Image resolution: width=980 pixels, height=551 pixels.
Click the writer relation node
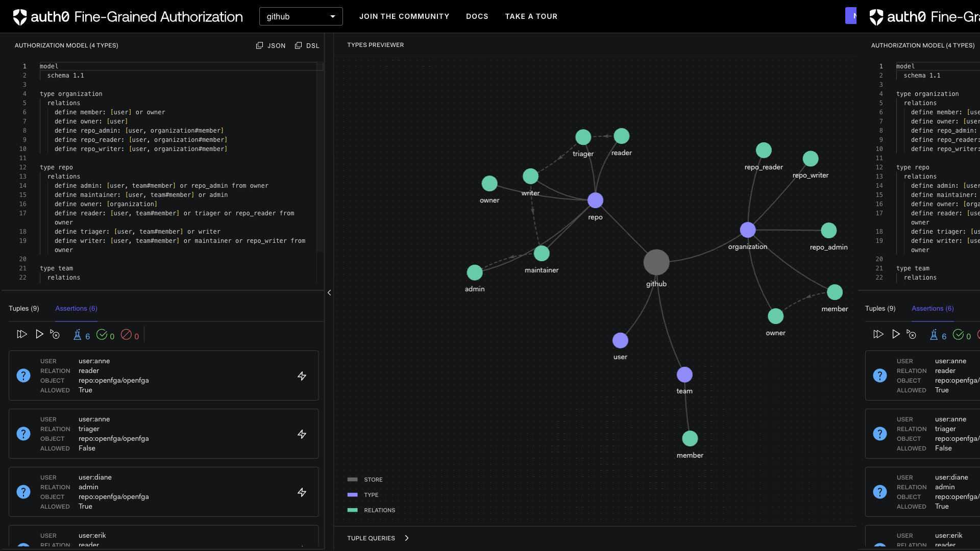tap(530, 176)
